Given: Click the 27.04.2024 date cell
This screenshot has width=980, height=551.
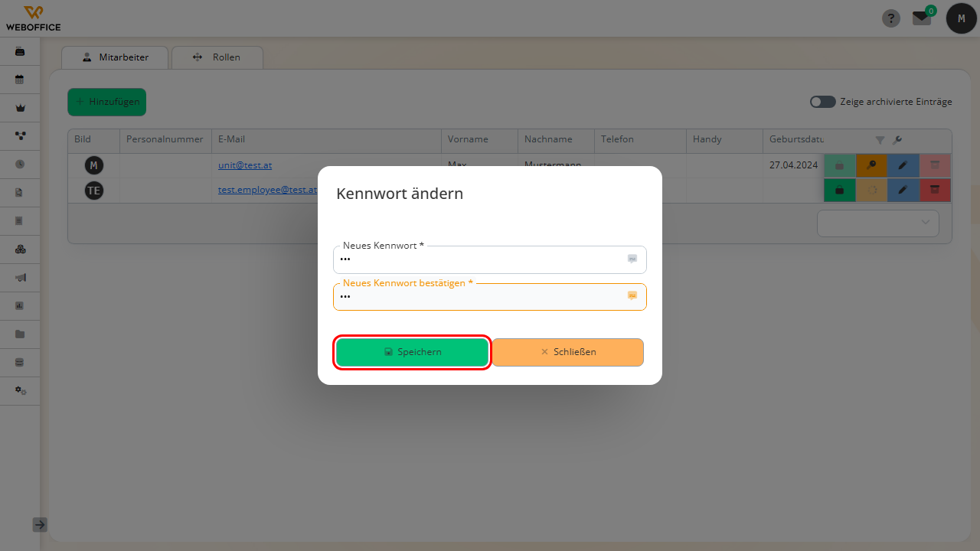Looking at the screenshot, I should point(794,165).
